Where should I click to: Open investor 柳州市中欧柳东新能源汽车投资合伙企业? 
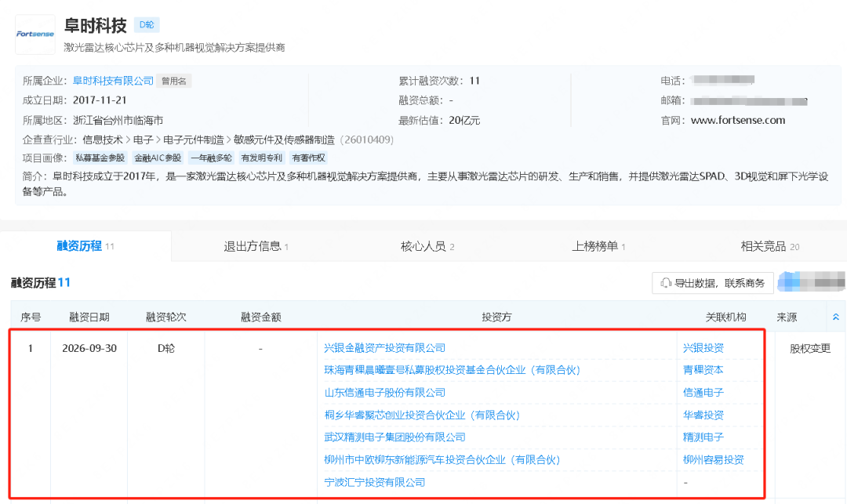coord(442,460)
